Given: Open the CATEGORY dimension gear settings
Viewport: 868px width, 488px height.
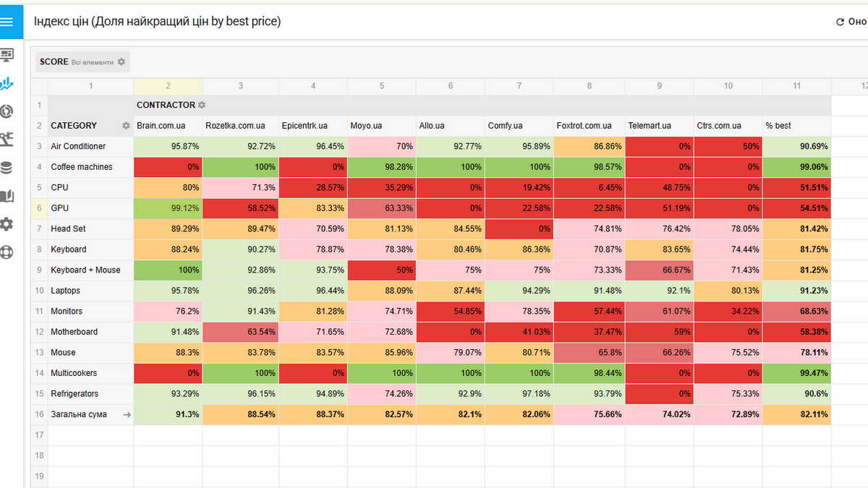Looking at the screenshot, I should click(x=126, y=126).
